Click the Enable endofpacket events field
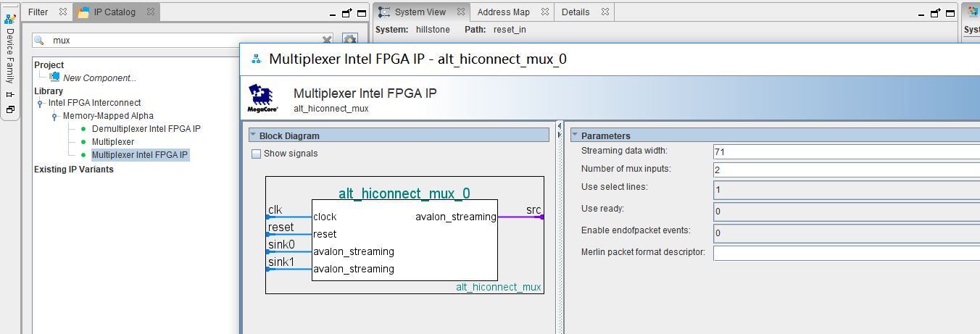 coord(847,233)
